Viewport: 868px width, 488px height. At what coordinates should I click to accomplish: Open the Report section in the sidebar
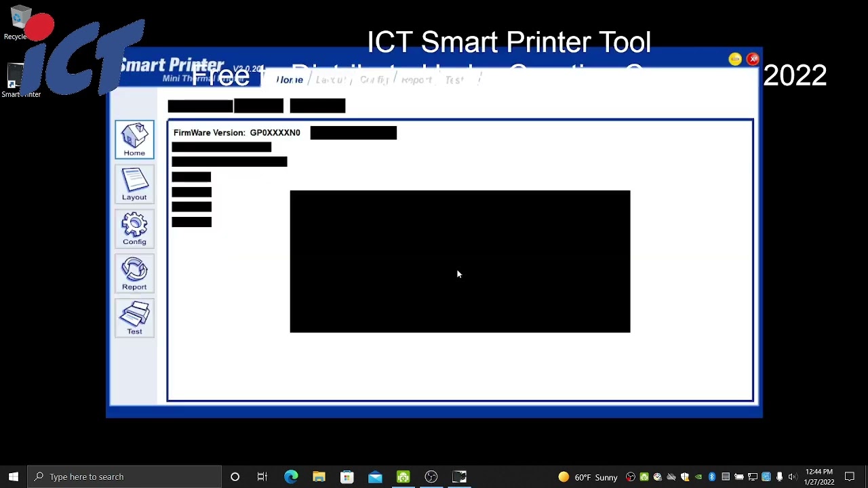pyautogui.click(x=134, y=274)
